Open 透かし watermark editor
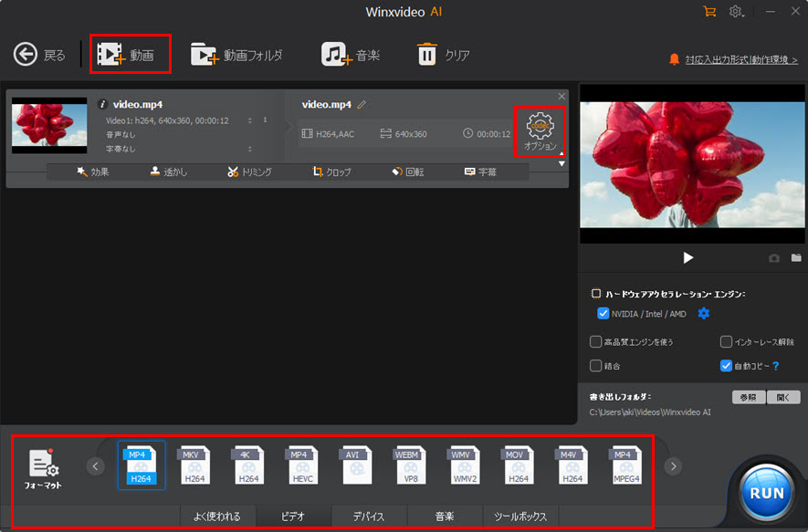 169,172
